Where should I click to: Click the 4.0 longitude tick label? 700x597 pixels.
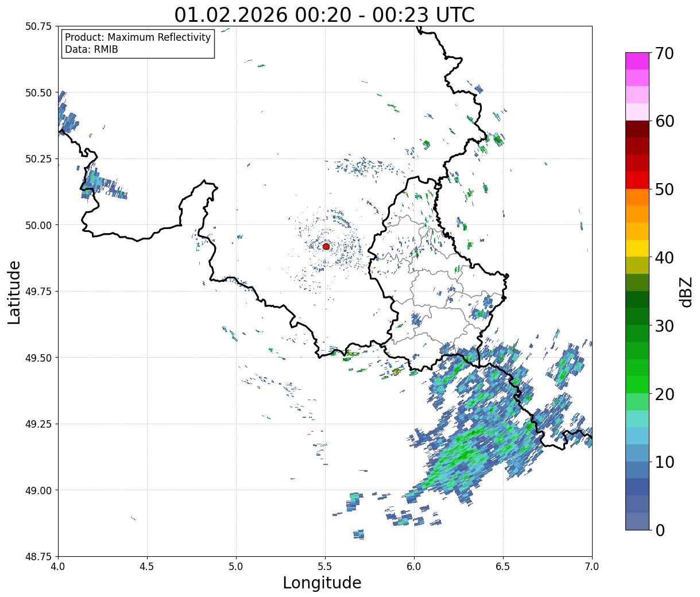58,567
